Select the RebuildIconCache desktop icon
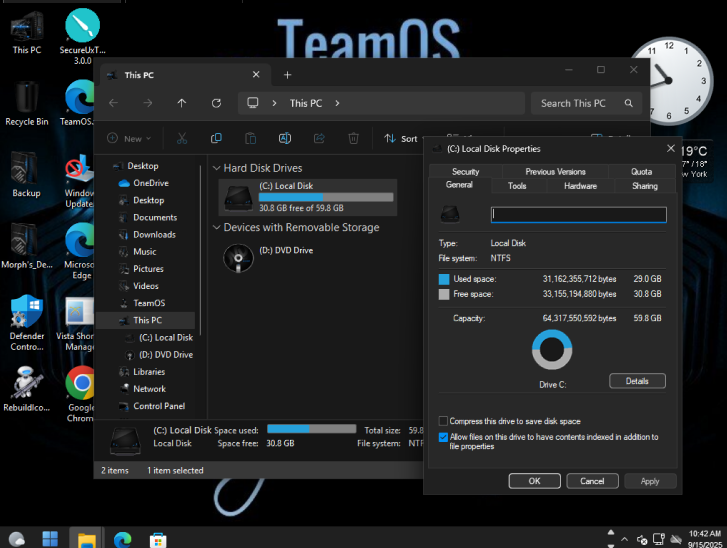 (x=26, y=389)
